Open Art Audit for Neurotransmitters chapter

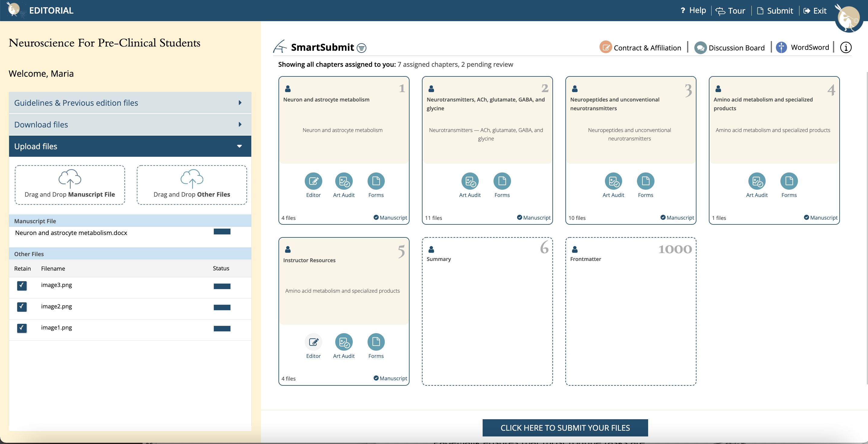click(x=470, y=181)
